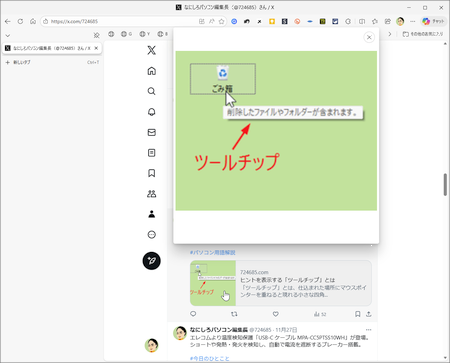This screenshot has width=450, height=363.
Task: Click the blue circle extension icon
Action: tap(234, 21)
